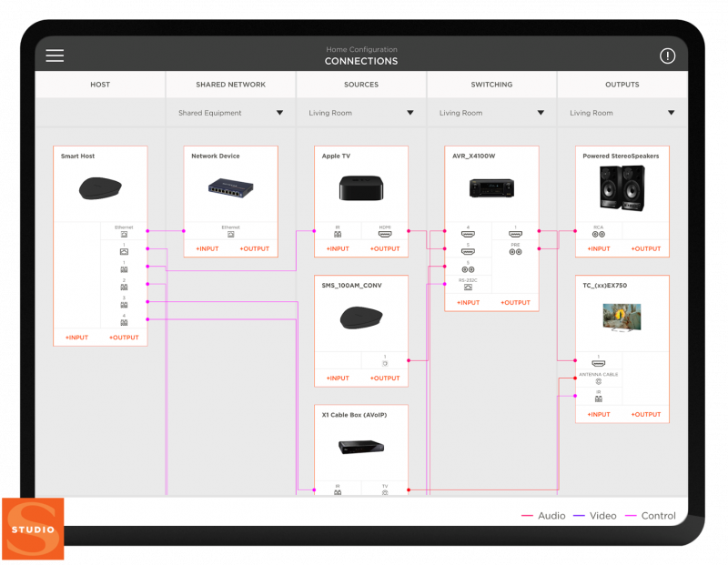728x565 pixels.
Task: Select the Ethernet port on Smart Host
Action: coord(124,233)
